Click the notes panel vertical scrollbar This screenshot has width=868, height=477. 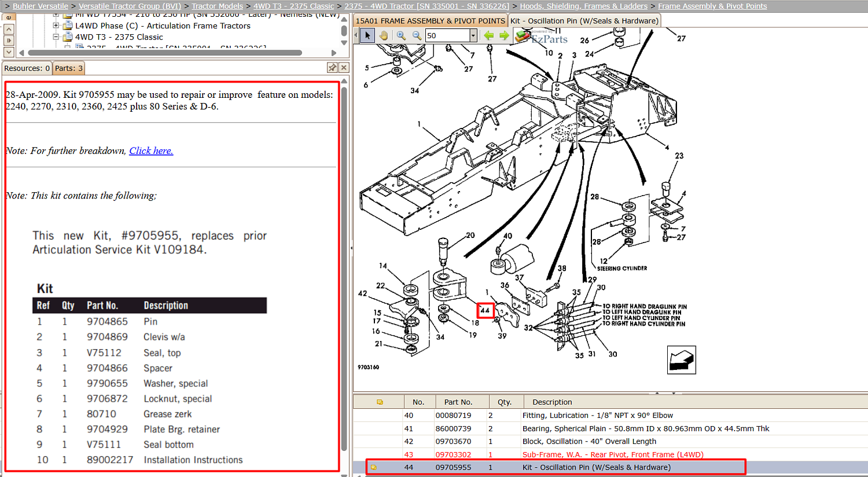tap(344, 269)
